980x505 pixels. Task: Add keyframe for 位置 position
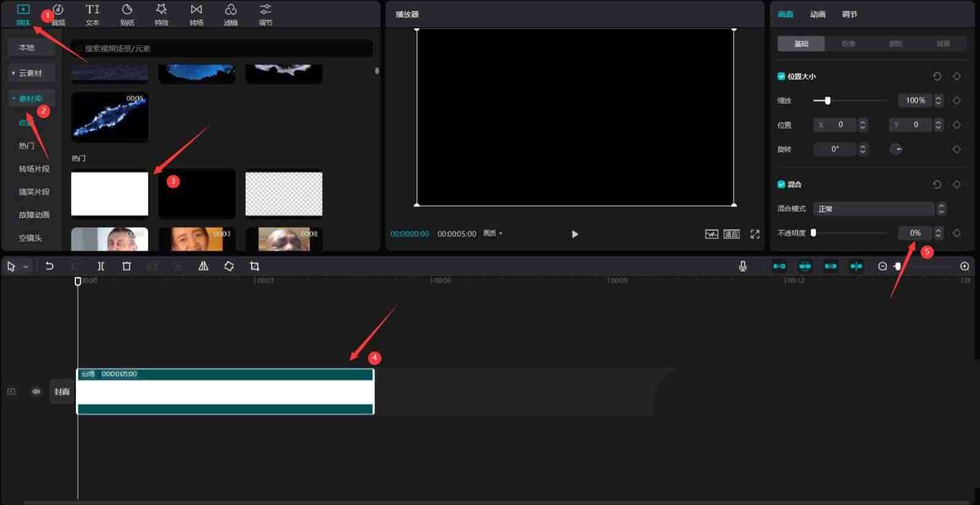[x=956, y=125]
